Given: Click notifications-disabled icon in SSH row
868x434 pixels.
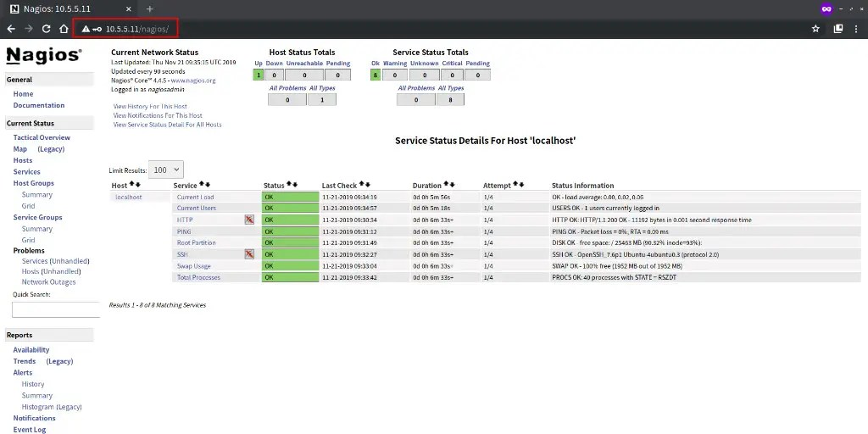Looking at the screenshot, I should coord(249,254).
